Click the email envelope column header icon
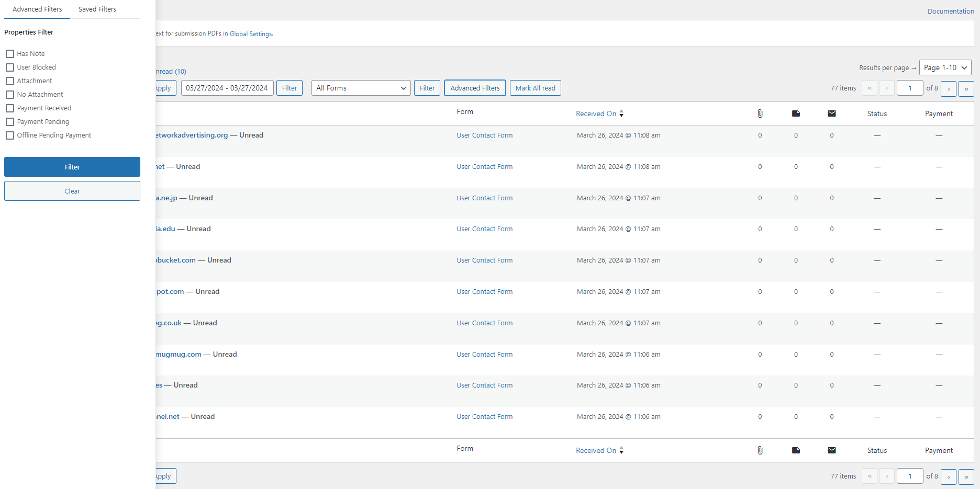This screenshot has width=980, height=489. click(832, 113)
